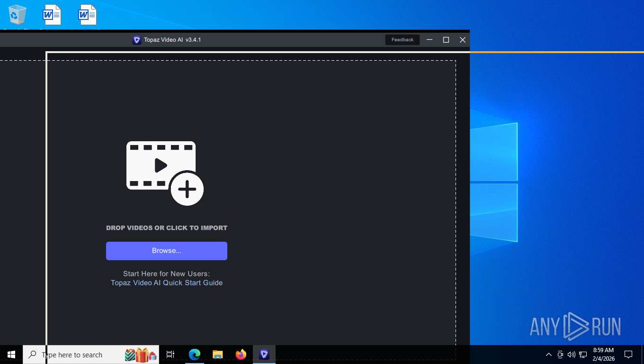Maximize the Topaz Video AI window
644x364 pixels.
(x=446, y=40)
